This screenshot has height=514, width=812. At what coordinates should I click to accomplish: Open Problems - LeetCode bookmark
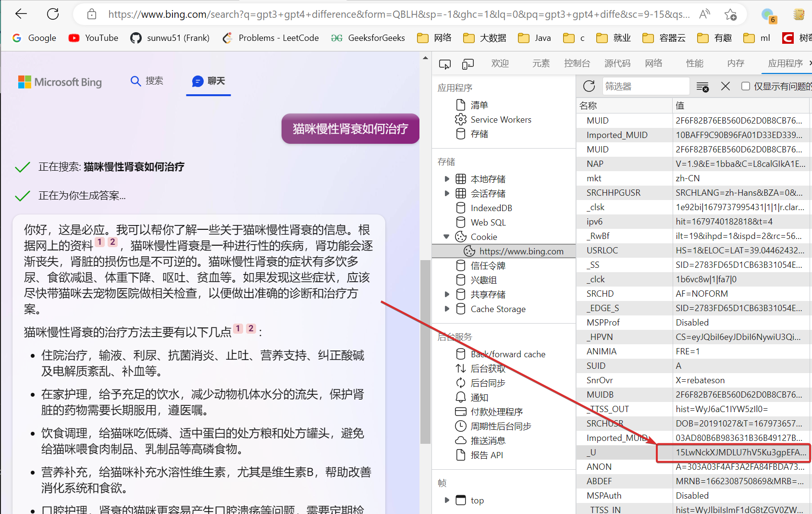coord(271,38)
